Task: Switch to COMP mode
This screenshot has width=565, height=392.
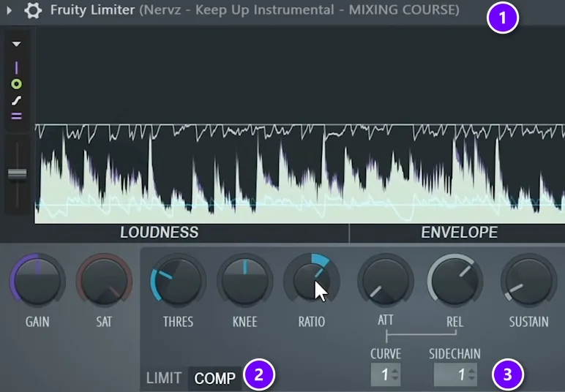Action: click(x=214, y=378)
